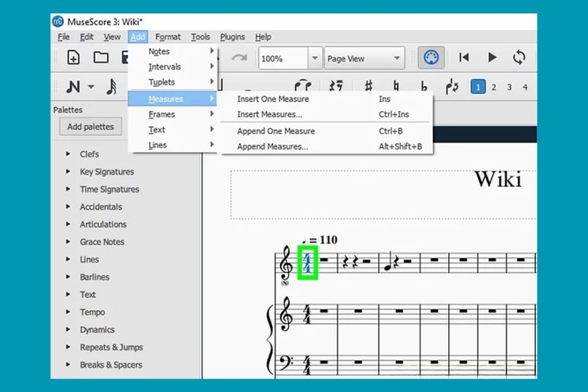Click the 100% zoom field
Viewport: 588px width, 392px height.
[284, 58]
